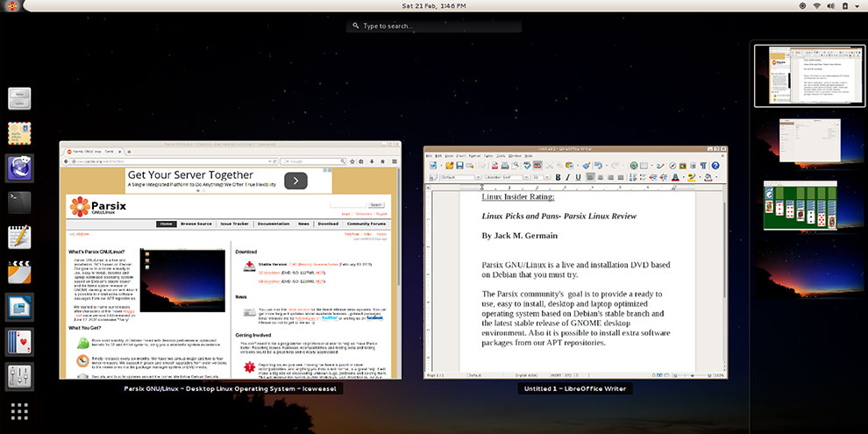
Task: Open the file manager from the dash
Action: tap(19, 98)
